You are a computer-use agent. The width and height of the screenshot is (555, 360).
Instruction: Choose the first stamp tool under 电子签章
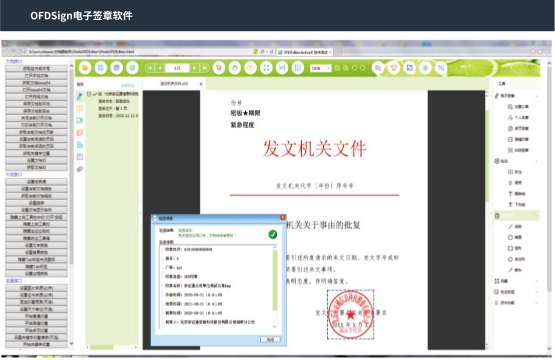518,107
